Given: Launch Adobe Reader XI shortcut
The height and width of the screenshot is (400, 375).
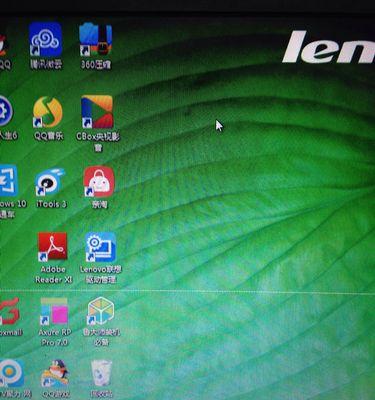Looking at the screenshot, I should pyautogui.click(x=53, y=247).
